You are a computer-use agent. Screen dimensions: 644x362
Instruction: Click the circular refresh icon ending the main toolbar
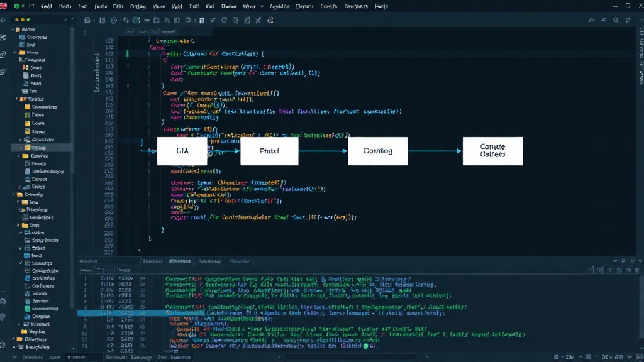tap(270, 20)
